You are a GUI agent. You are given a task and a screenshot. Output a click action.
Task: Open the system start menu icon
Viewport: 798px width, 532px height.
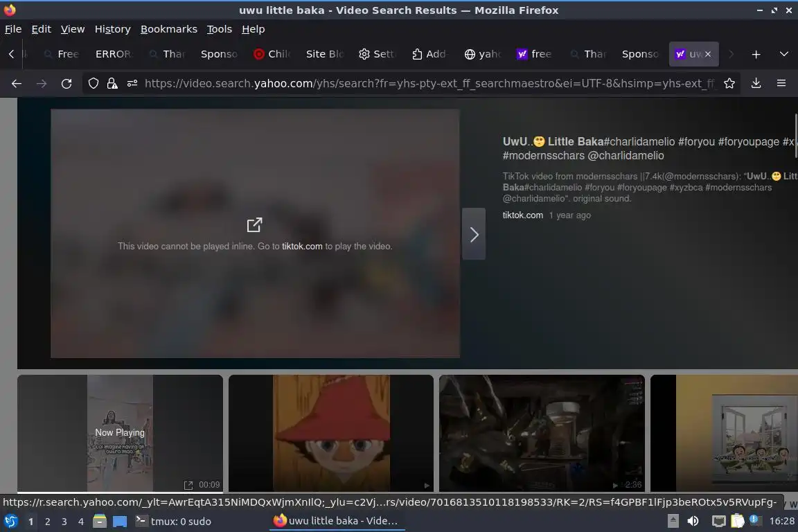point(10,522)
